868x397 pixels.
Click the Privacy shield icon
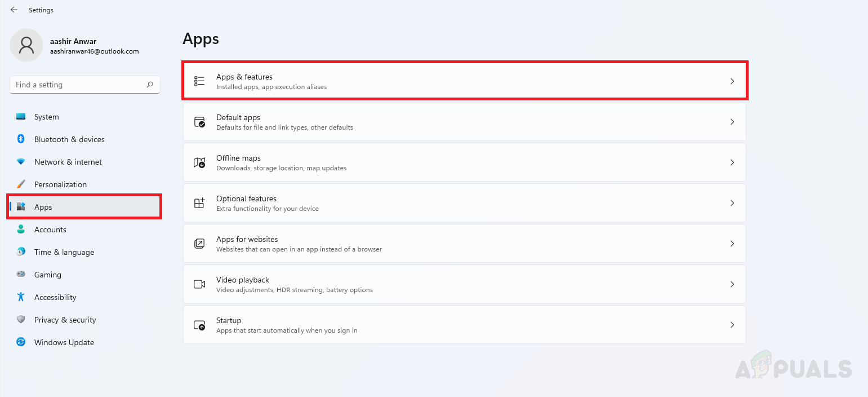point(21,320)
